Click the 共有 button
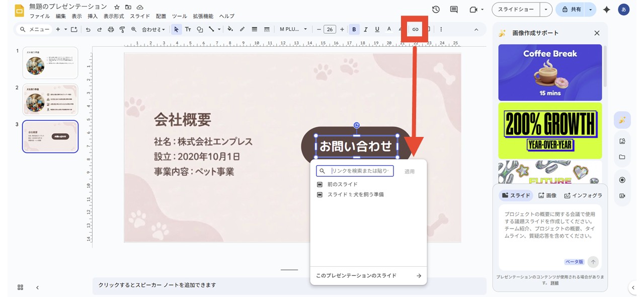Viewport: 644px width, 297px height. (574, 9)
